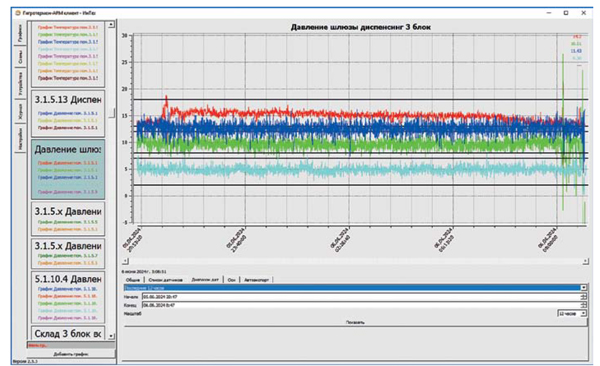Click the graph list scroll-up arrow
The height and width of the screenshot is (366, 600).
tap(111, 25)
